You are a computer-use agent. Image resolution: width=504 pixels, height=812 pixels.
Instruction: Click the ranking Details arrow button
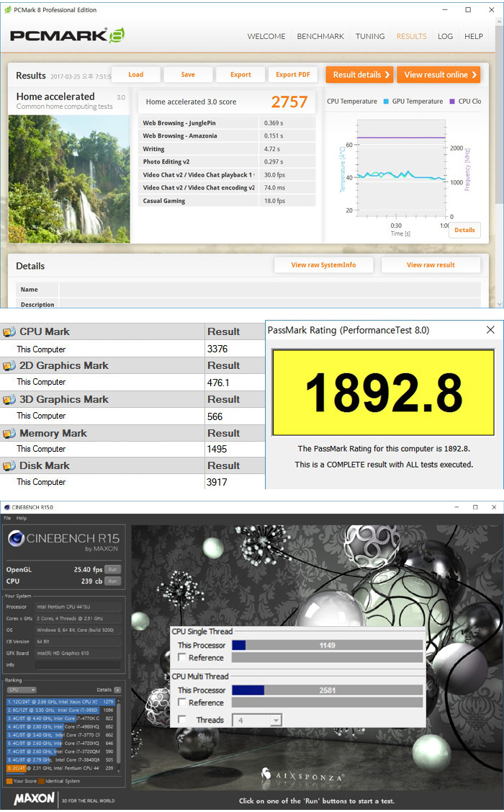point(117,690)
